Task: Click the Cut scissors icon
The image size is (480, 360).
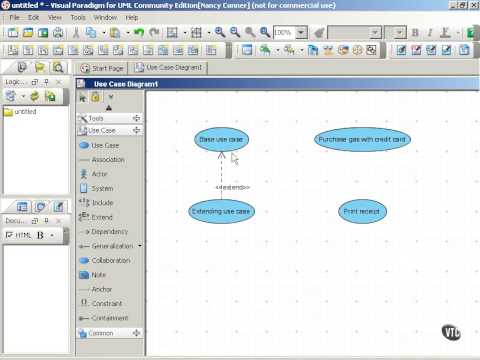Action: (76, 33)
